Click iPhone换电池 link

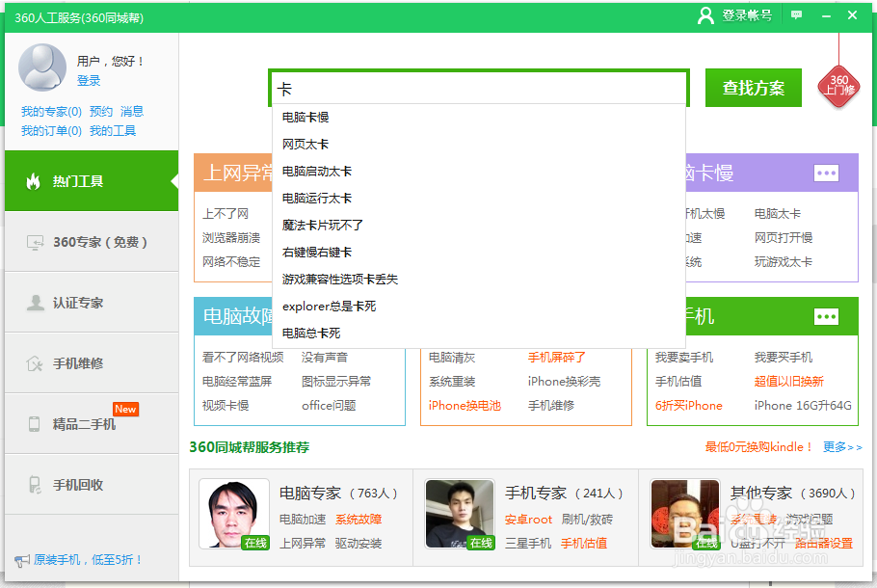(465, 406)
